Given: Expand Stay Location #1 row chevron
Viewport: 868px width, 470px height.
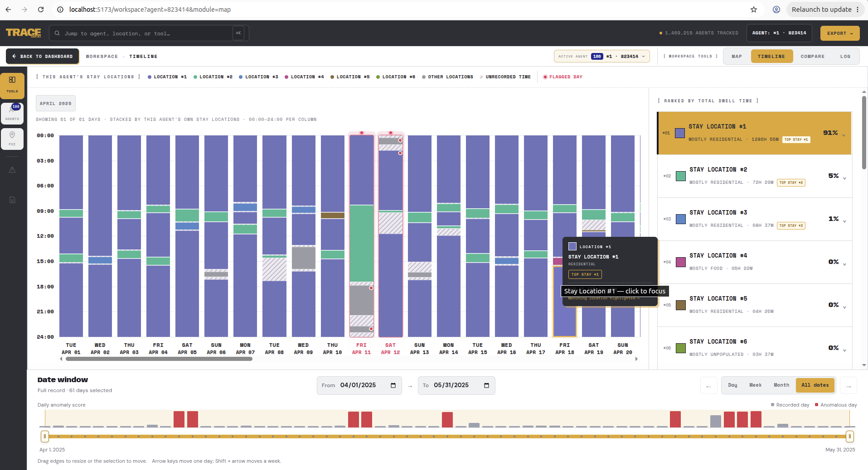Looking at the screenshot, I should coord(844,135).
